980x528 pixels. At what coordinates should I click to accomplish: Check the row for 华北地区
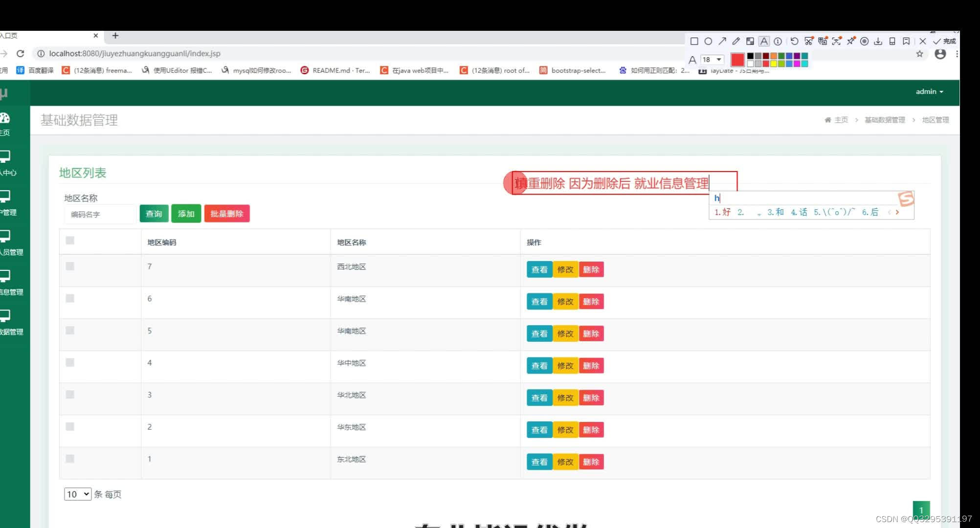coord(70,394)
